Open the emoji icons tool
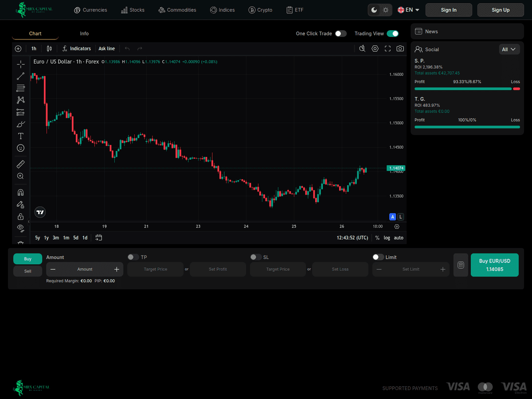The image size is (532, 399). 20,148
